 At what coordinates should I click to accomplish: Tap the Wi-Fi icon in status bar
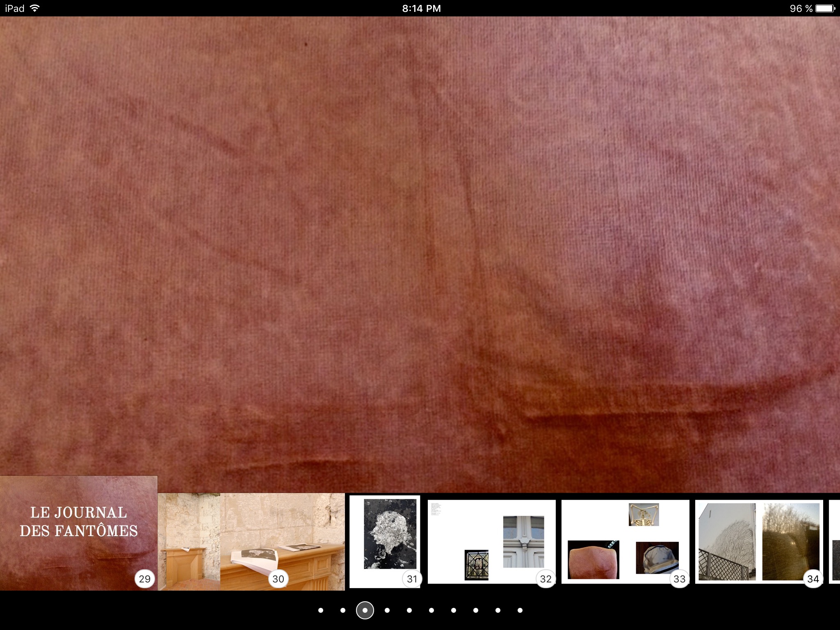click(35, 8)
